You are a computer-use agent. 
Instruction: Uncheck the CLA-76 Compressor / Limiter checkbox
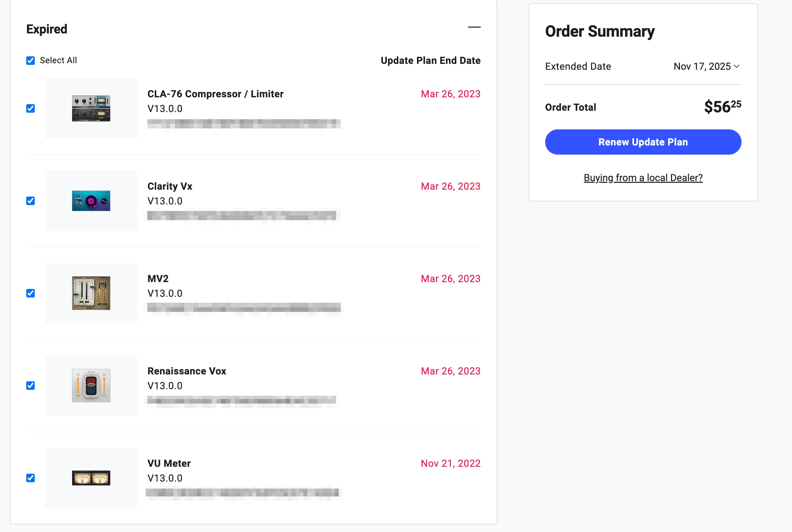coord(30,108)
